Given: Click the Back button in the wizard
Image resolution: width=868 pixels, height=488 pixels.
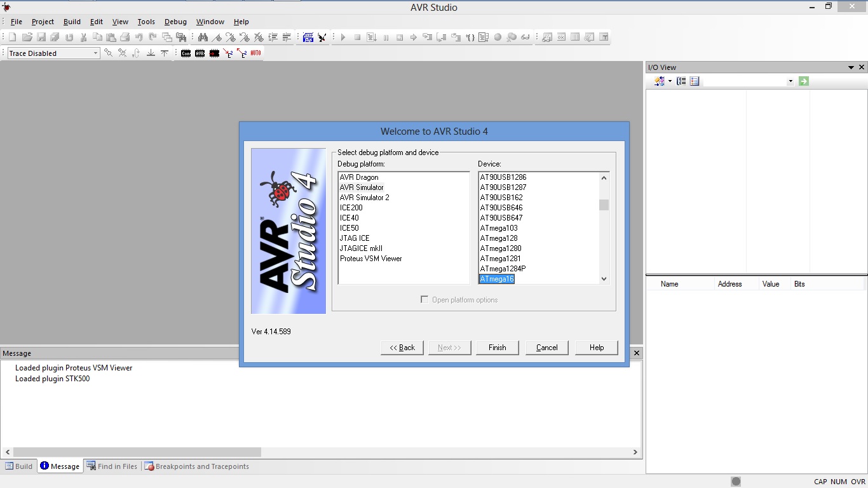Looking at the screenshot, I should [x=402, y=348].
